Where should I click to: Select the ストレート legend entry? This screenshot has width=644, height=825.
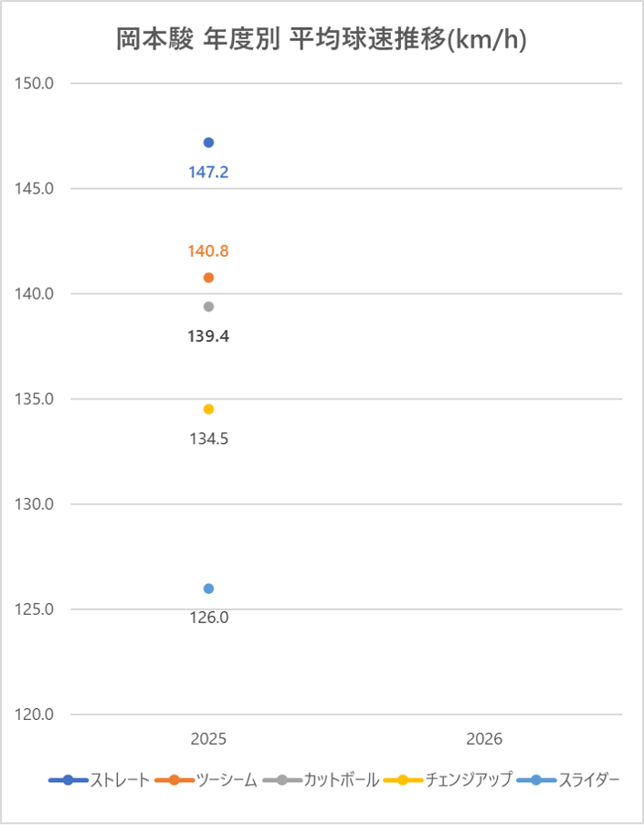(x=100, y=780)
